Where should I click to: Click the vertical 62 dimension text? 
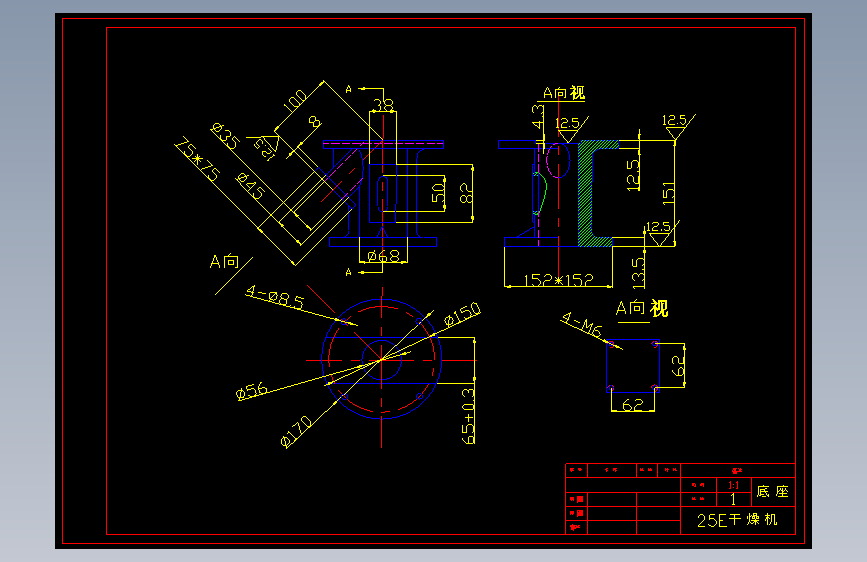pos(677,366)
